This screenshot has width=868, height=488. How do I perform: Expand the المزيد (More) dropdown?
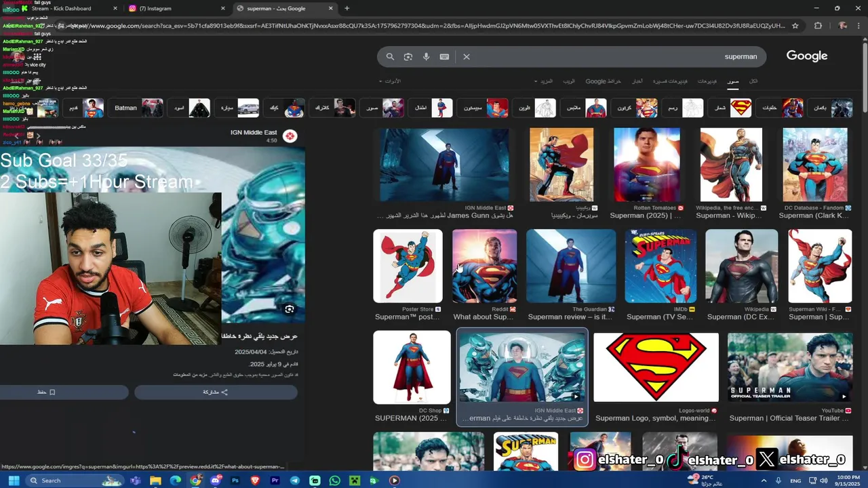(544, 81)
